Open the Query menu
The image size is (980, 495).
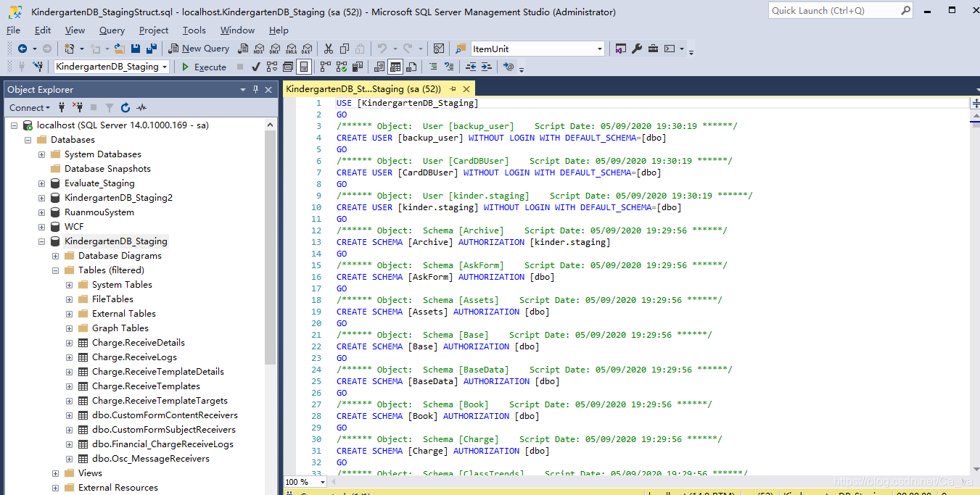pos(112,30)
